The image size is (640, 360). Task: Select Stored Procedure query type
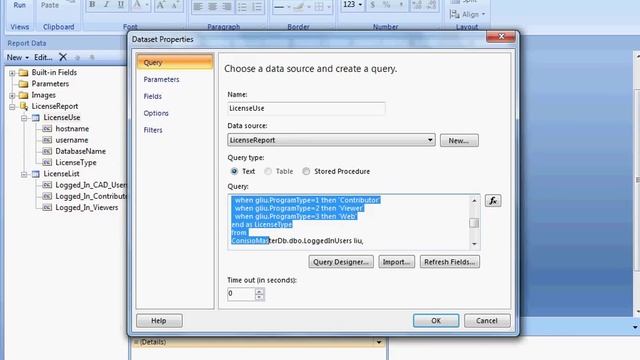tap(306, 171)
